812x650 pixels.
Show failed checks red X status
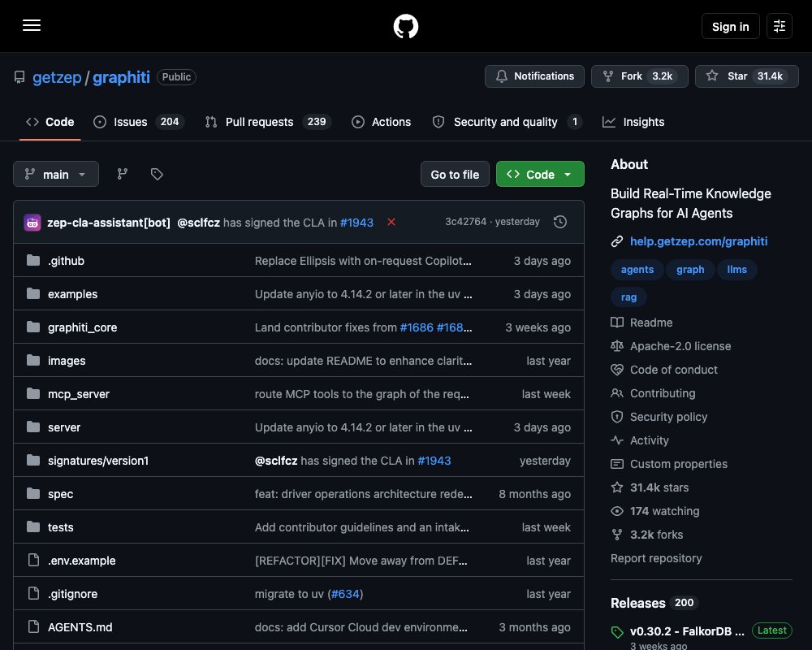391,222
